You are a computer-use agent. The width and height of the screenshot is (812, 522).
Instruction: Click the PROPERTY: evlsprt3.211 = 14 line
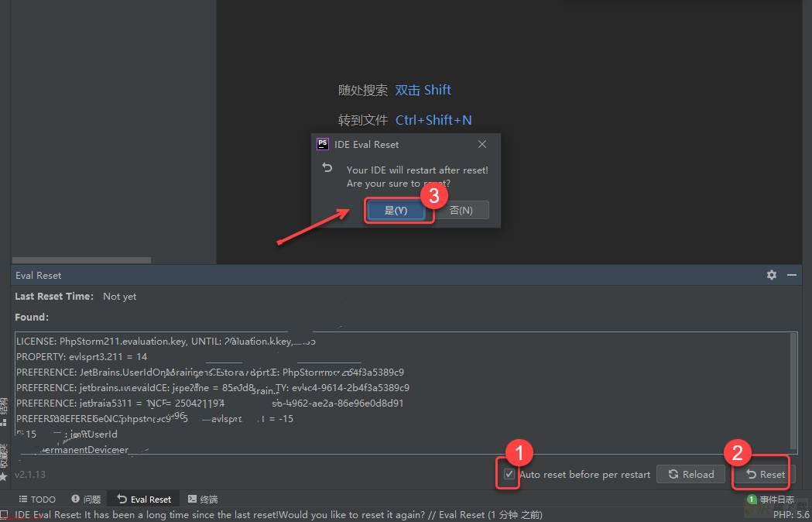point(82,356)
